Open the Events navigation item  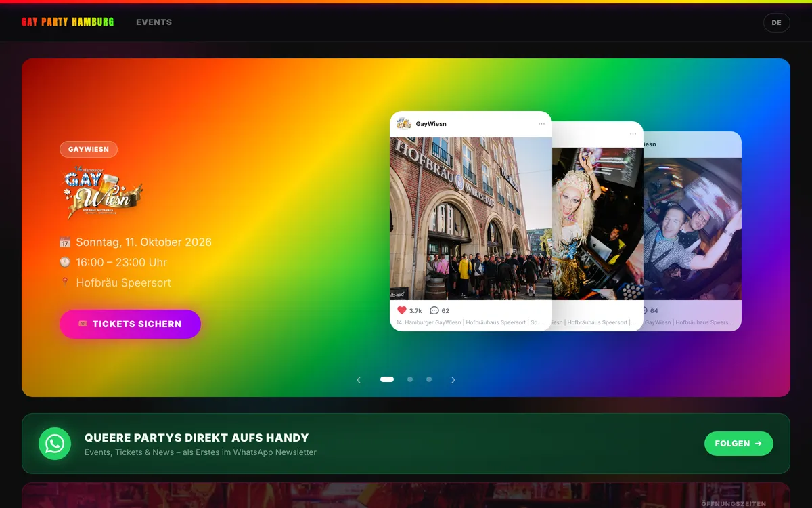(x=154, y=22)
